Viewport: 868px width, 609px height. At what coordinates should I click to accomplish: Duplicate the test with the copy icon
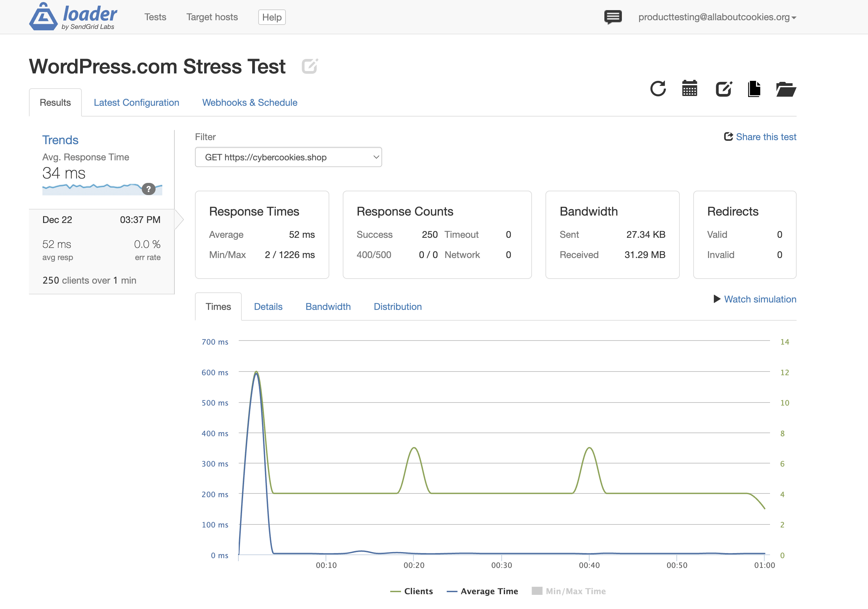point(754,89)
